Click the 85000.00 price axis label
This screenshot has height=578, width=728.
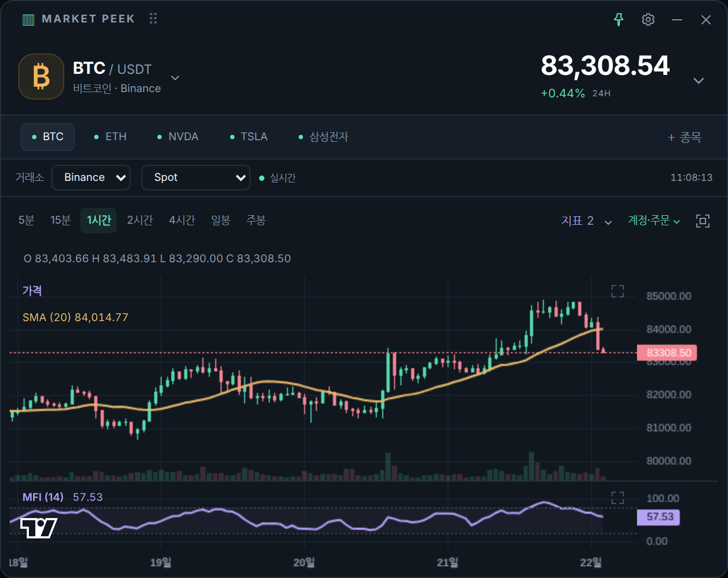point(669,296)
